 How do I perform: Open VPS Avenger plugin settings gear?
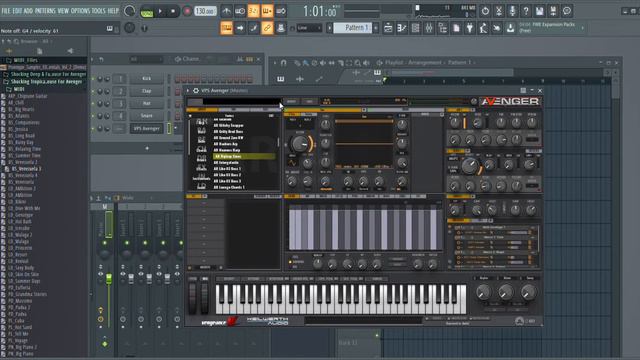tap(196, 91)
